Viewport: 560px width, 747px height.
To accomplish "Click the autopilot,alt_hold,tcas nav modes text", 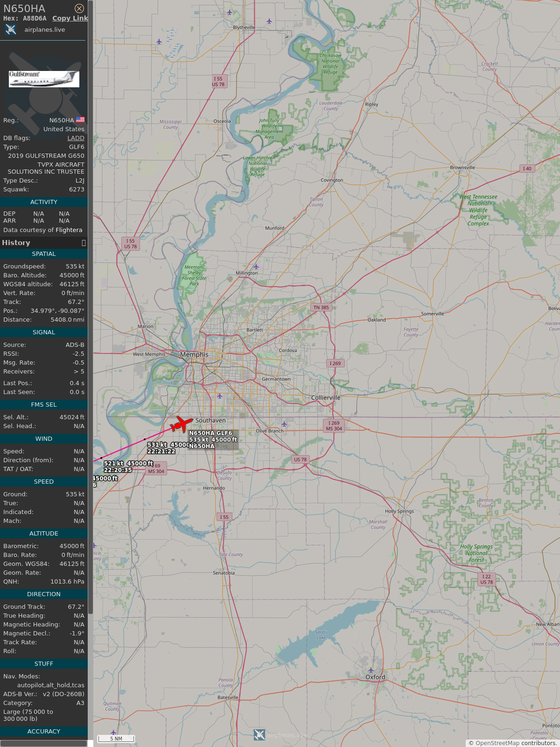I will tap(51, 685).
